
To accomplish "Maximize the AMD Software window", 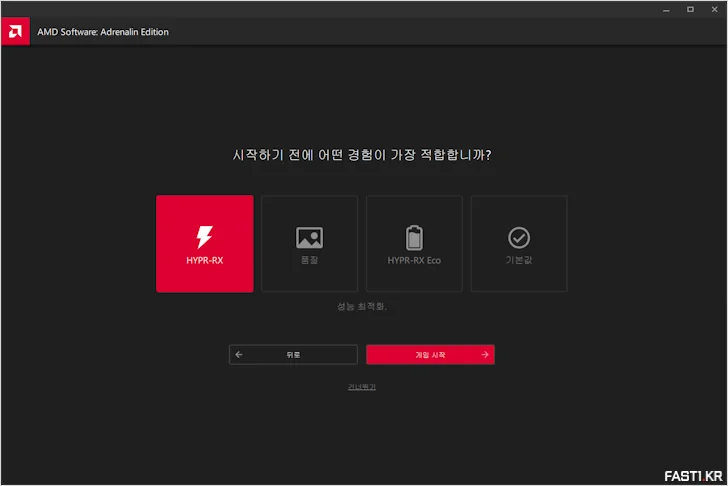I will tap(690, 10).
